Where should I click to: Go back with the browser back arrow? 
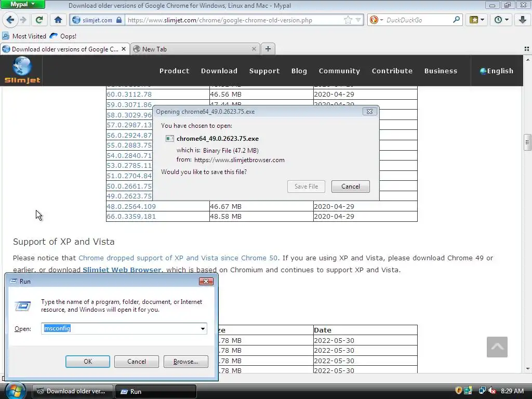10,20
